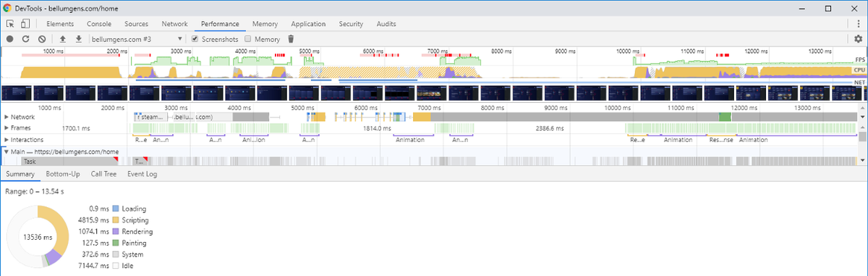Activate the inspect element picker icon

[10, 24]
